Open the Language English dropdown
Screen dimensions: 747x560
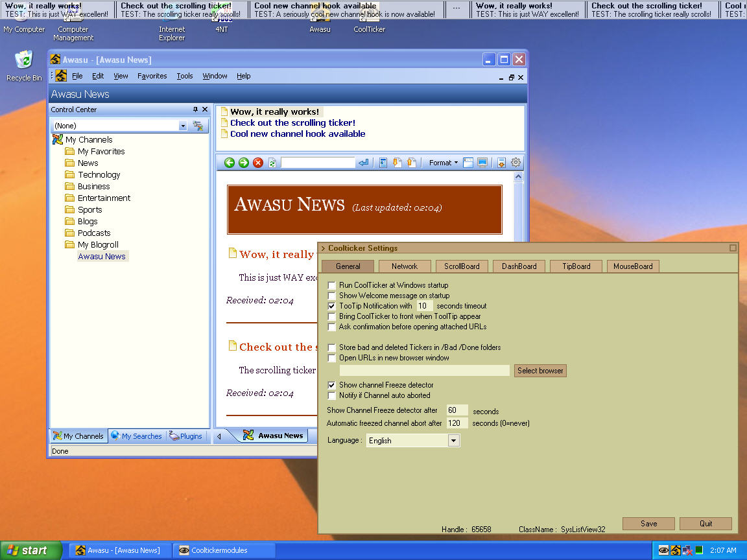point(453,441)
